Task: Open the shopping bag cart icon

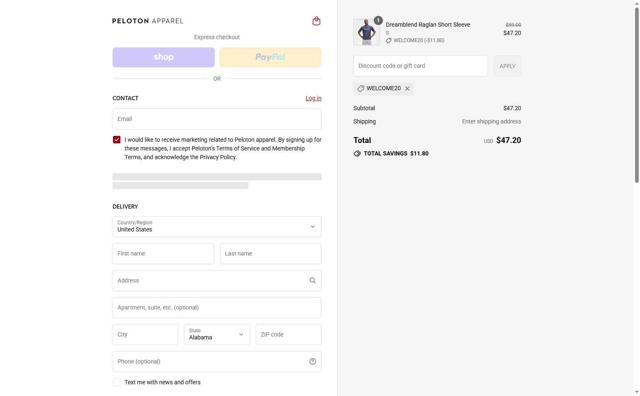Action: (316, 21)
